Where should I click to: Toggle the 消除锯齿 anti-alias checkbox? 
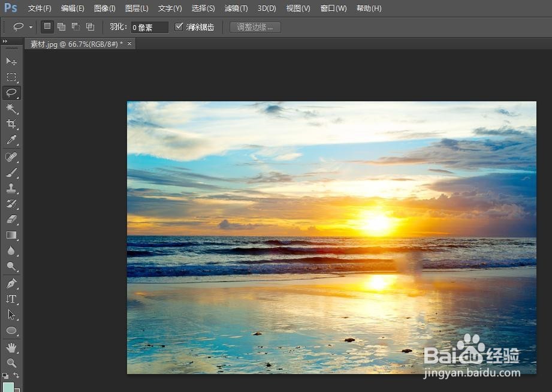(x=179, y=27)
